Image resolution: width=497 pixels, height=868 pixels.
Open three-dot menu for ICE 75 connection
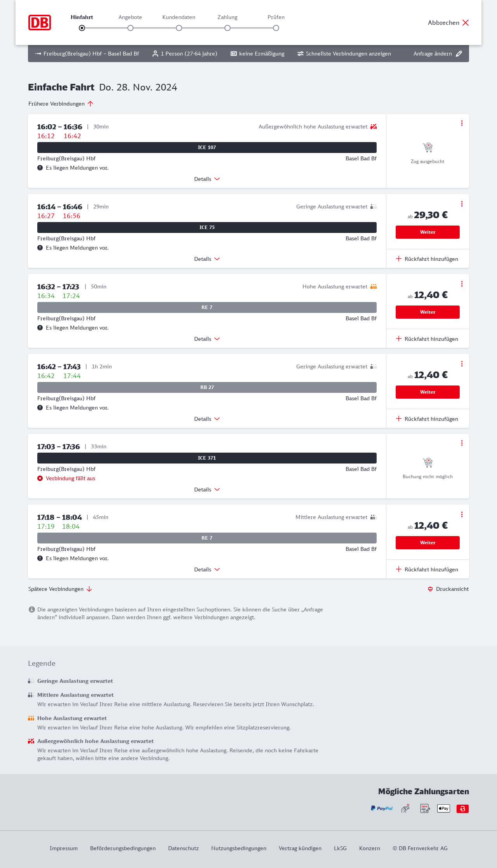coord(462,204)
